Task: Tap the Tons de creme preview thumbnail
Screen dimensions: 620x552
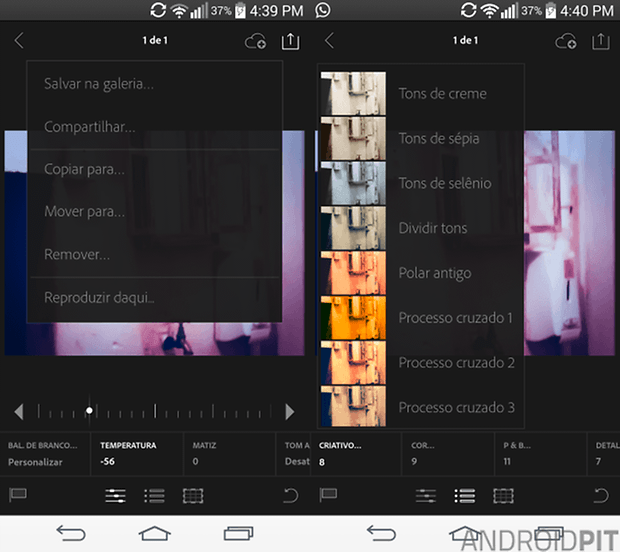Action: (353, 94)
